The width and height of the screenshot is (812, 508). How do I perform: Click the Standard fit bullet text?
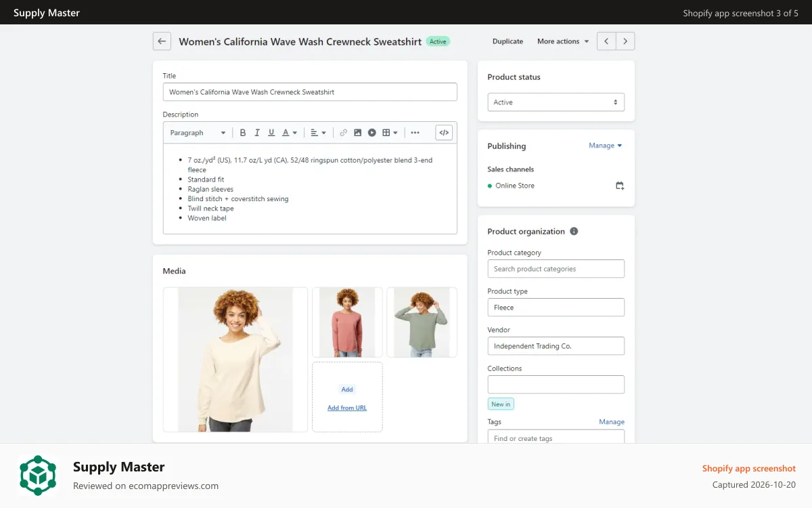point(206,180)
